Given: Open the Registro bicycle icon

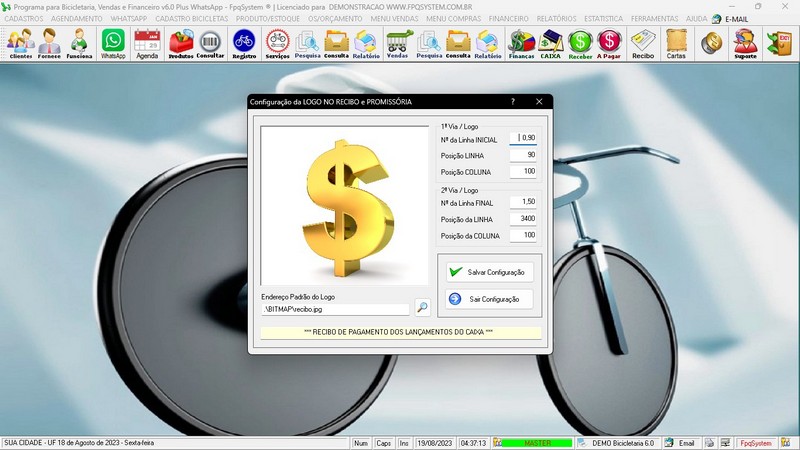Looking at the screenshot, I should [x=244, y=44].
